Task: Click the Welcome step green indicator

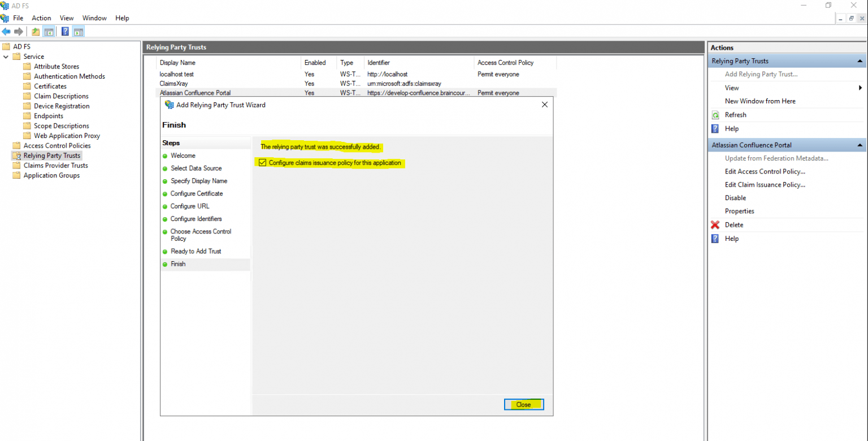Action: (x=163, y=155)
